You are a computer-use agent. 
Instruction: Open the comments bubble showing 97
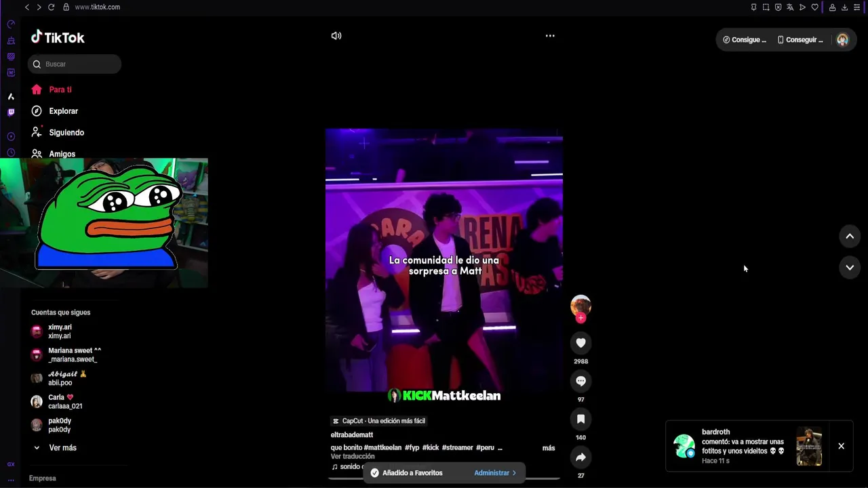coord(580,381)
